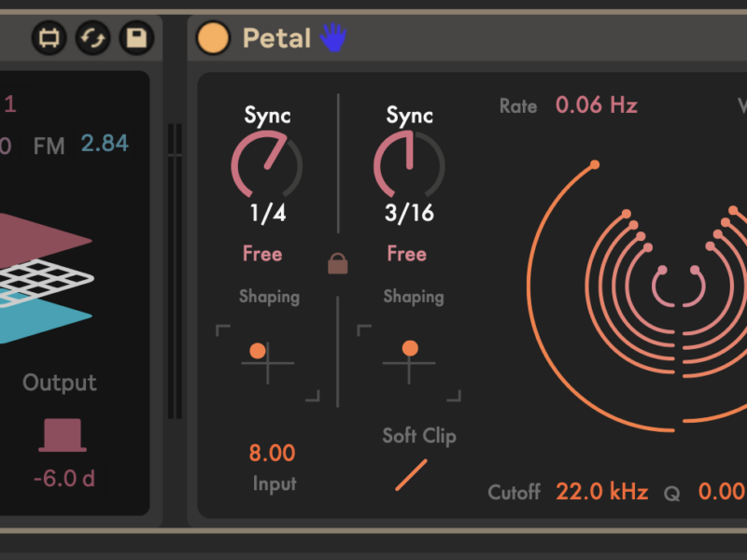Click the left Shaping XY pad dot
The image size is (747, 560).
257,351
